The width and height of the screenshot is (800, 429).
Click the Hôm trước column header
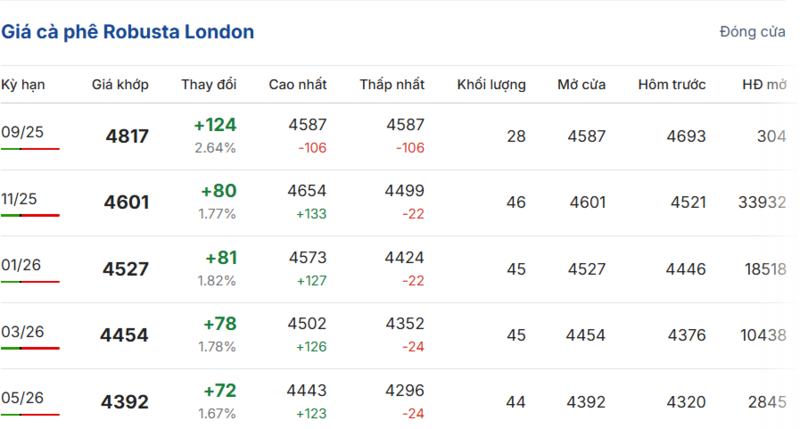671,85
